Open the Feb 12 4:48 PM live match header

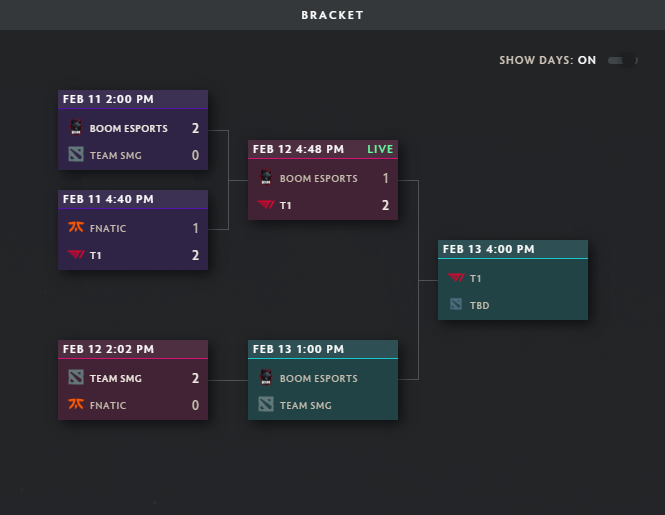(x=298, y=149)
